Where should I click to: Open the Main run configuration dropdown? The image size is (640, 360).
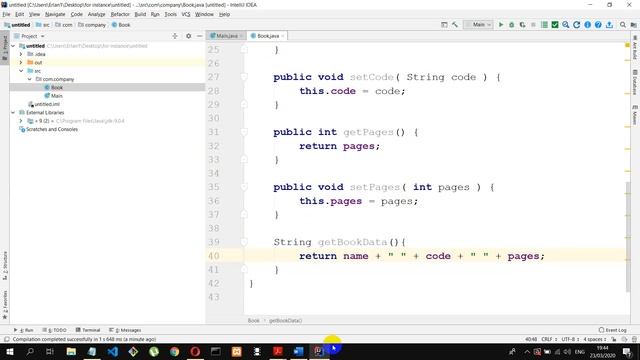pos(478,25)
